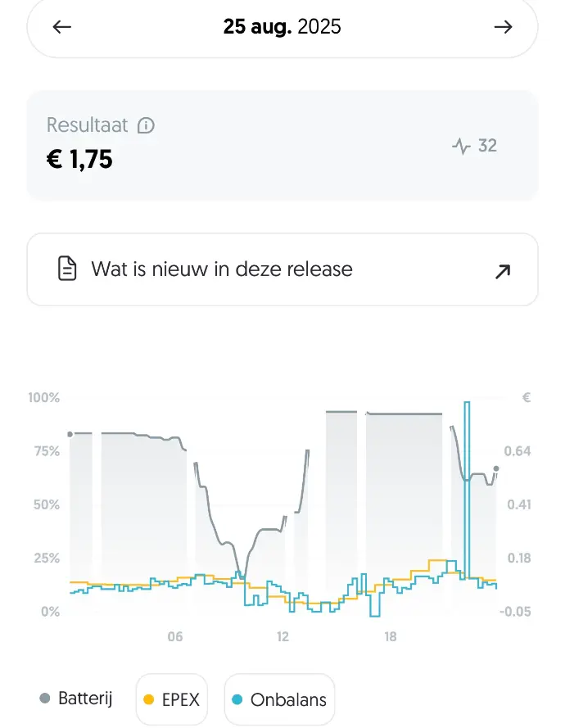Toggle the Batterij series in legend
This screenshot has height=728, width=565.
[x=76, y=699]
